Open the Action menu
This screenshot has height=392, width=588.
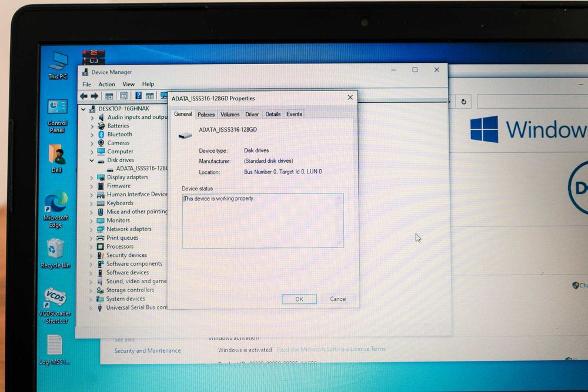(106, 84)
